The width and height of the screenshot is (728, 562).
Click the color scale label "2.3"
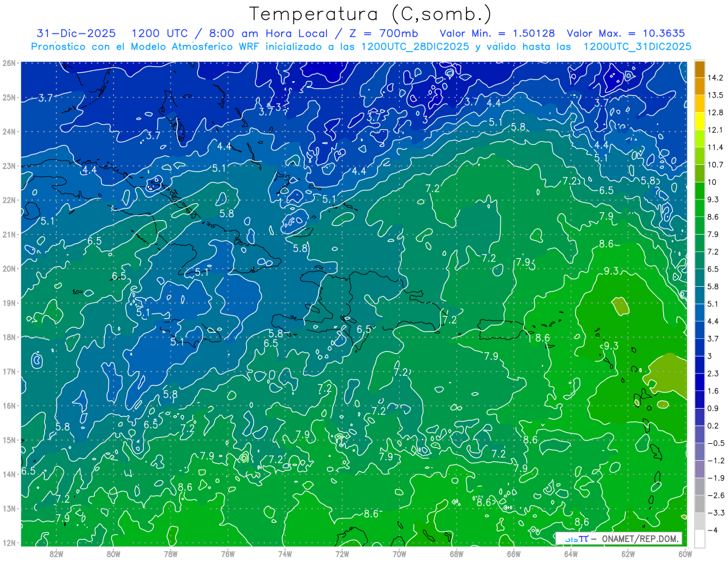click(x=713, y=373)
